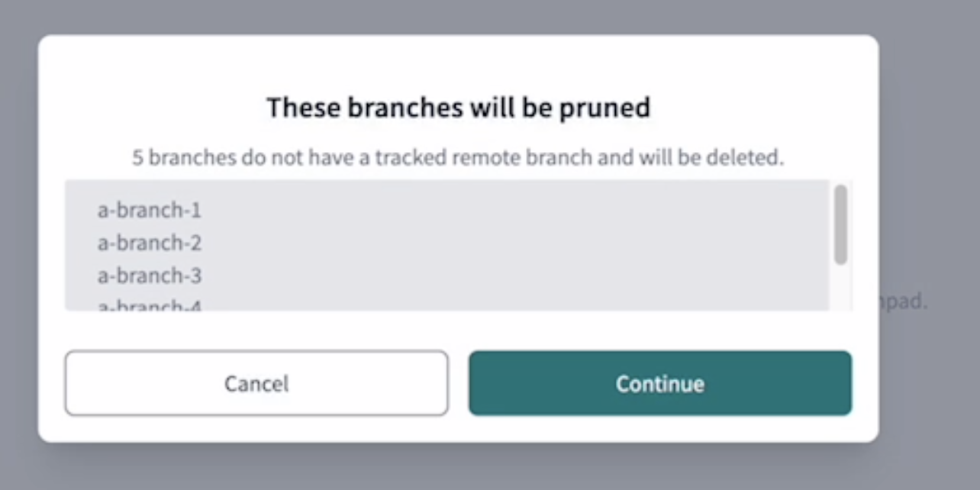The width and height of the screenshot is (980, 490).
Task: Select the a-branch-1 list entry
Action: tap(149, 210)
